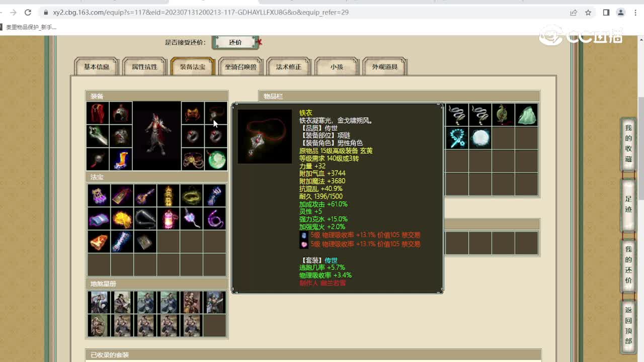Select the white glowing orb inventory item
The width and height of the screenshot is (644, 362).
click(480, 138)
